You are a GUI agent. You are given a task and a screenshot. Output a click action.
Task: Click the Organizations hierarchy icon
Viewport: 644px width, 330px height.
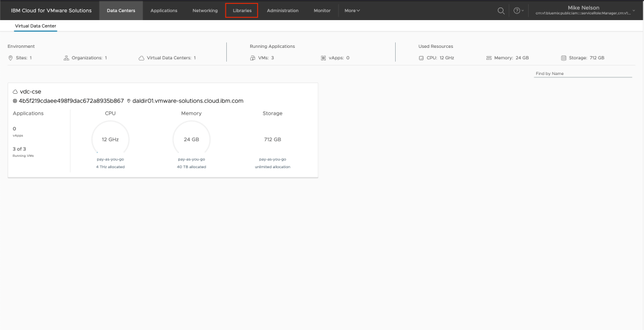click(66, 58)
